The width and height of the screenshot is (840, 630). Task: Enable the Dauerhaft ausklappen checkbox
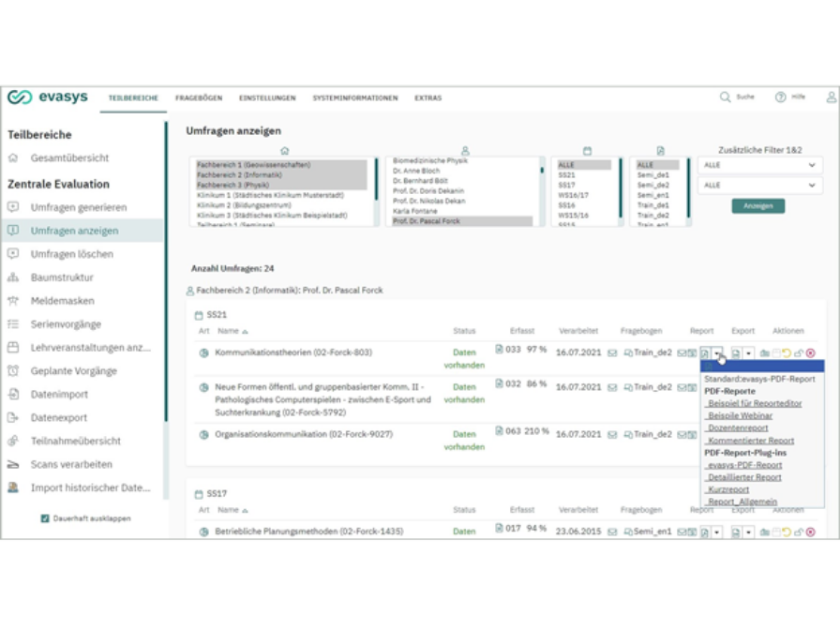44,517
